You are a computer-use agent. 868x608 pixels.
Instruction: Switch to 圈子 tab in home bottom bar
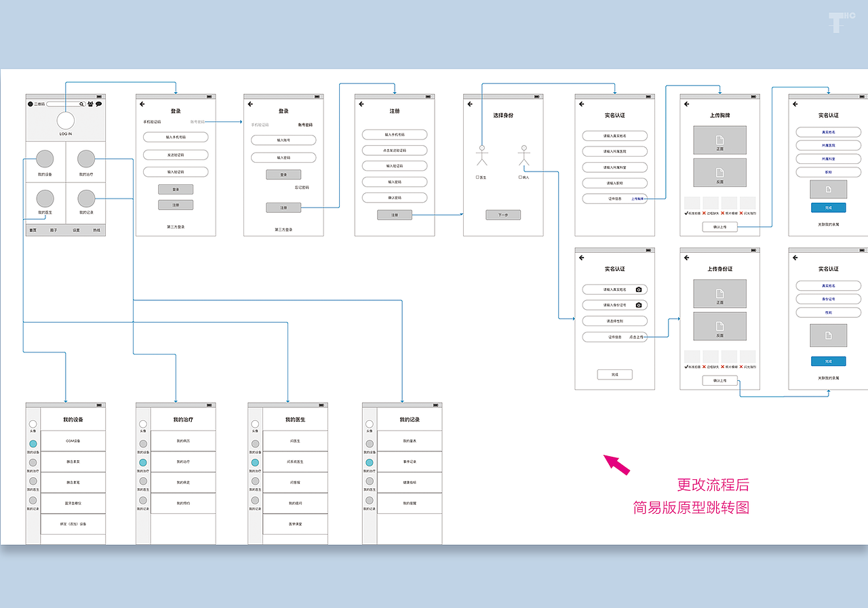pos(54,230)
